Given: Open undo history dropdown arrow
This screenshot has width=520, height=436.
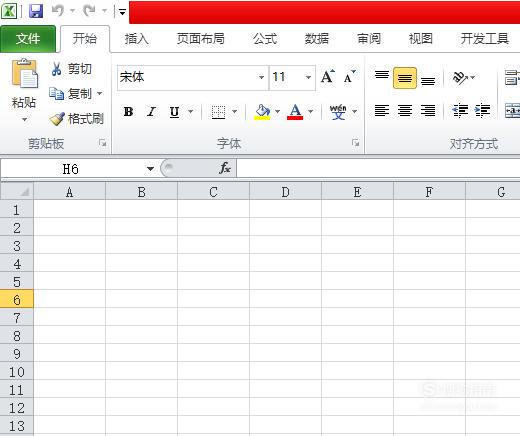Looking at the screenshot, I should 72,11.
